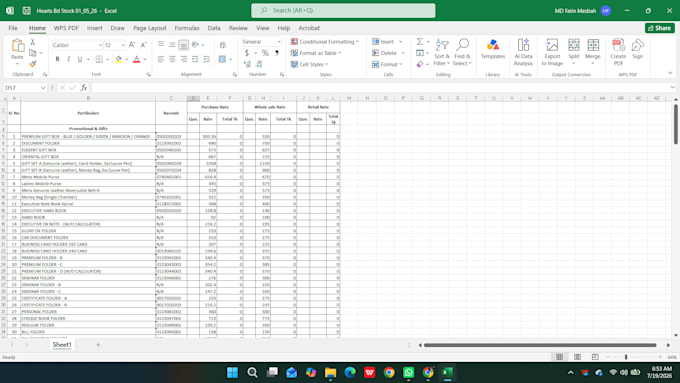The width and height of the screenshot is (680, 383).
Task: Switch to the Acrobat ribbon tab
Action: [309, 28]
